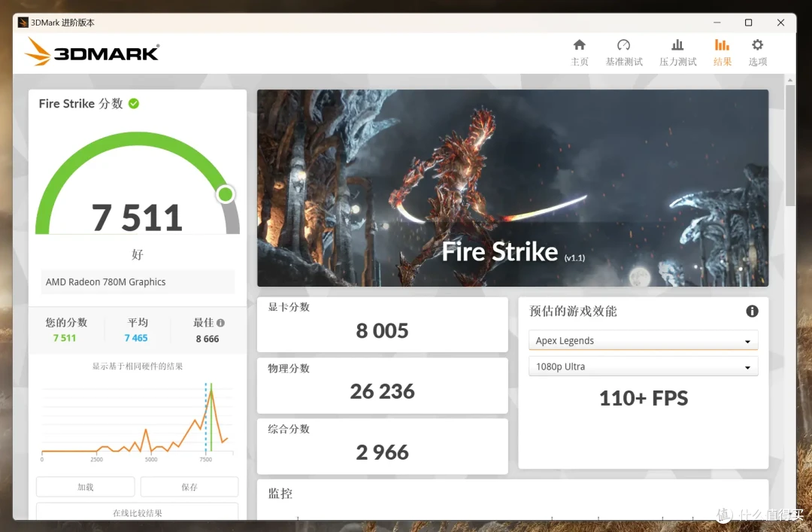Click the 保存 save button
The height and width of the screenshot is (532, 812).
[189, 487]
